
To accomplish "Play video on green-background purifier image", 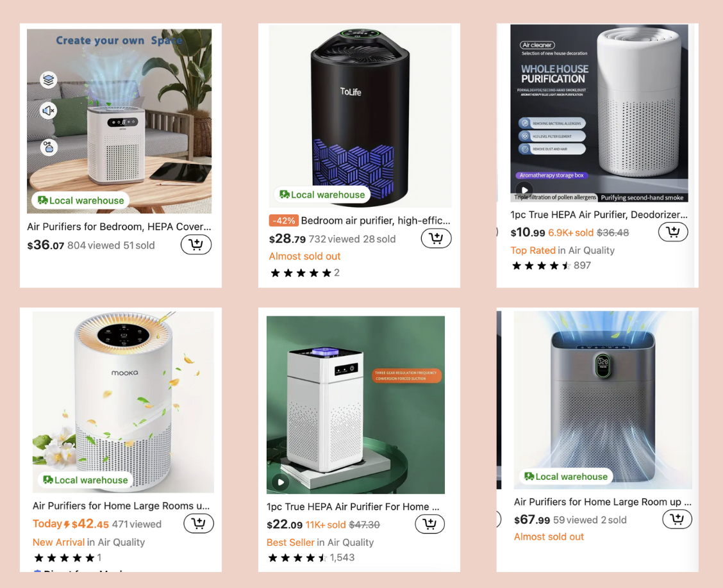I will click(x=281, y=482).
